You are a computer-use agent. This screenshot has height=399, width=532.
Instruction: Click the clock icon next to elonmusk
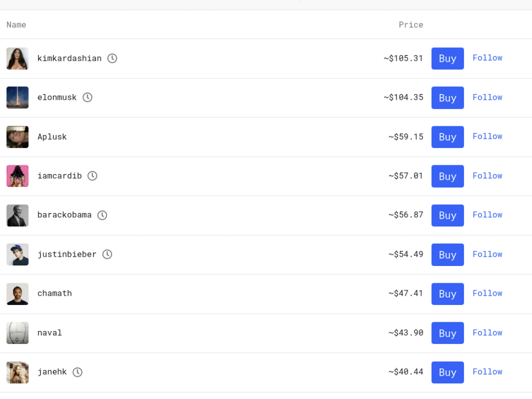tap(87, 97)
